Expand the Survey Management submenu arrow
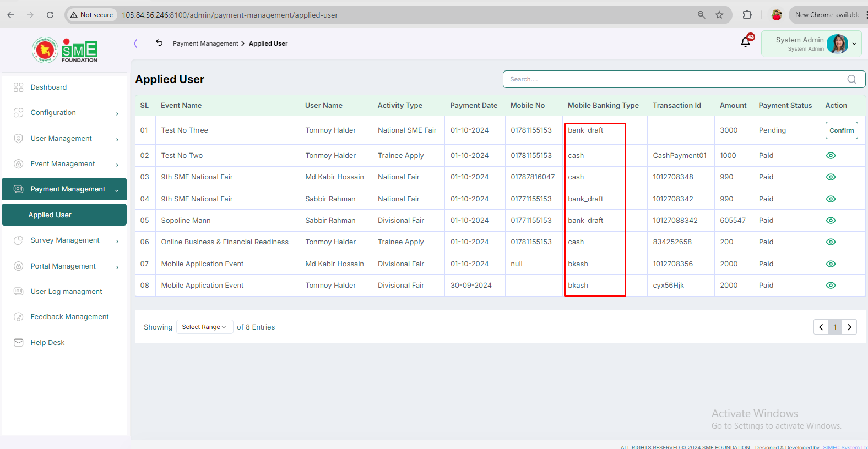The width and height of the screenshot is (868, 449). pos(117,242)
